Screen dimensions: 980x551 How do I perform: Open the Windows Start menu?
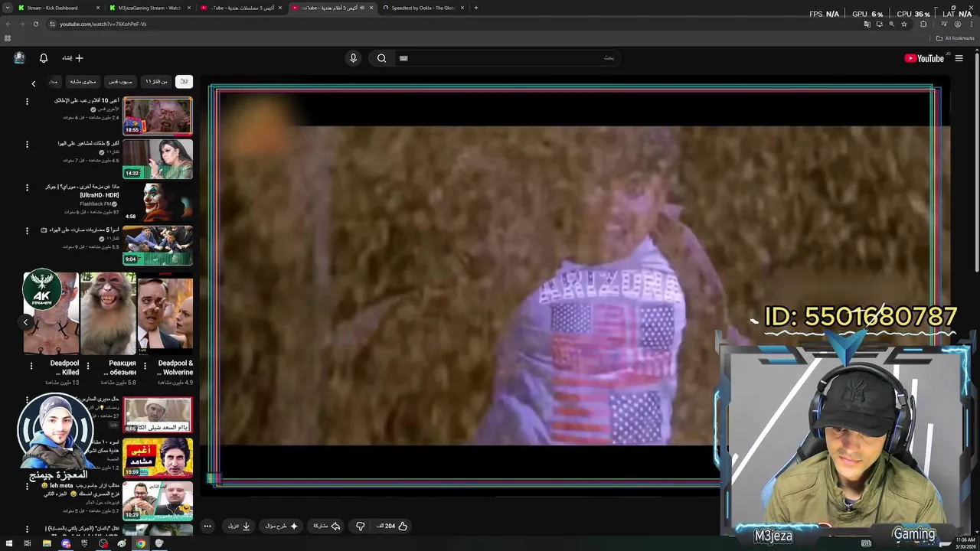click(x=8, y=543)
